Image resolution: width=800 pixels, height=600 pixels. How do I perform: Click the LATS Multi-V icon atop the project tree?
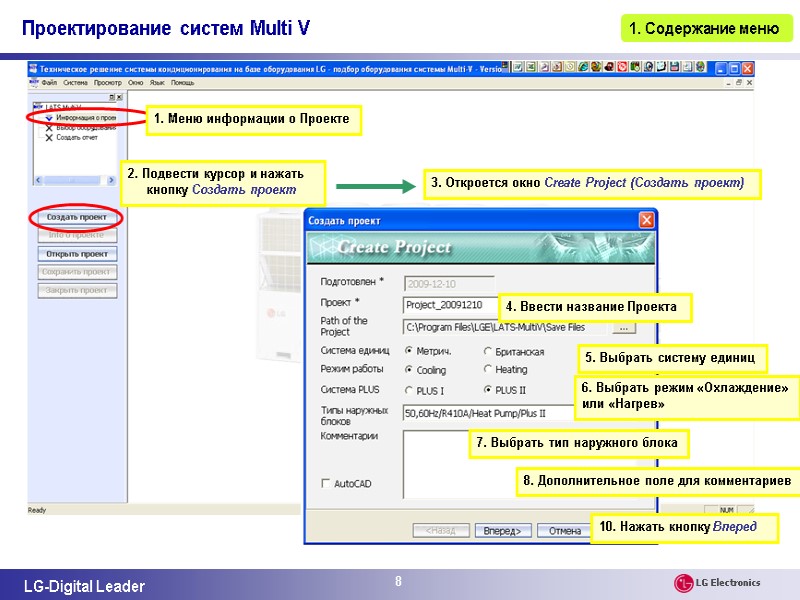click(38, 106)
